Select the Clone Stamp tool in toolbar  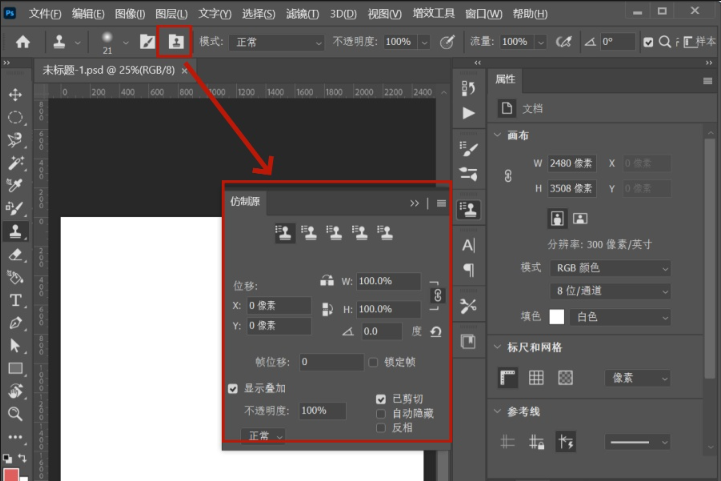coord(15,231)
